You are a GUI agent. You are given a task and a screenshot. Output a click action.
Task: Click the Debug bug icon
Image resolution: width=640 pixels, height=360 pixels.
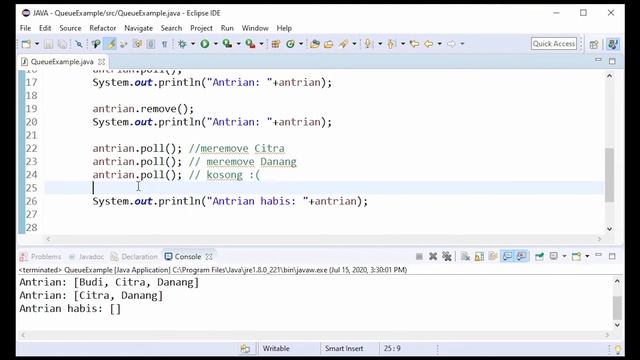(x=182, y=44)
